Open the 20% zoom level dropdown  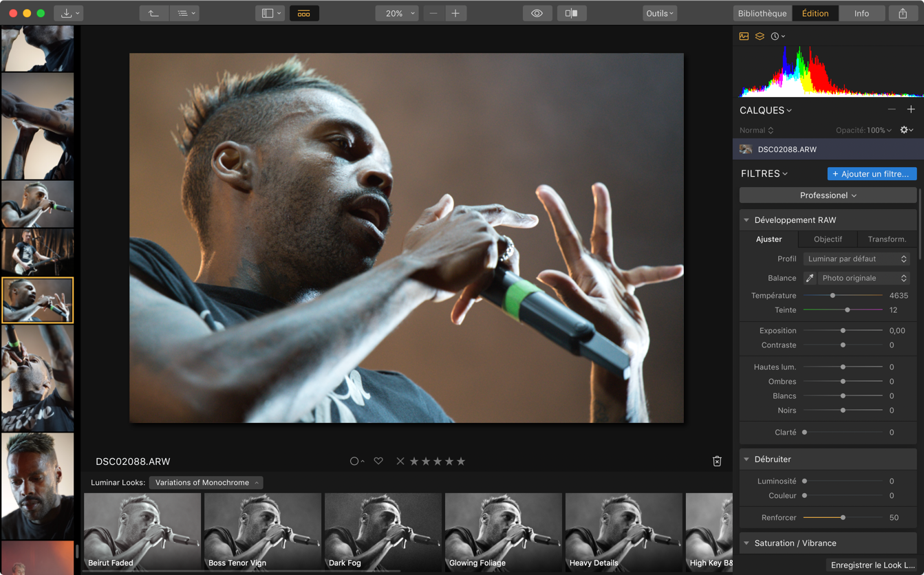coord(397,13)
